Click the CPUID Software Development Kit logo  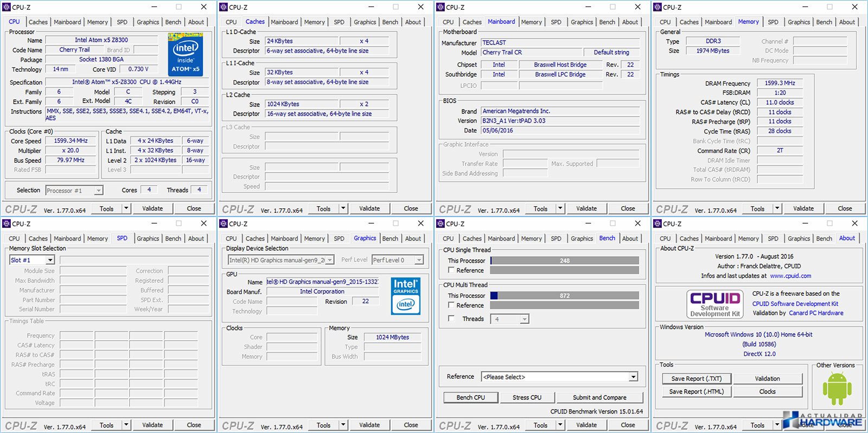pos(714,304)
